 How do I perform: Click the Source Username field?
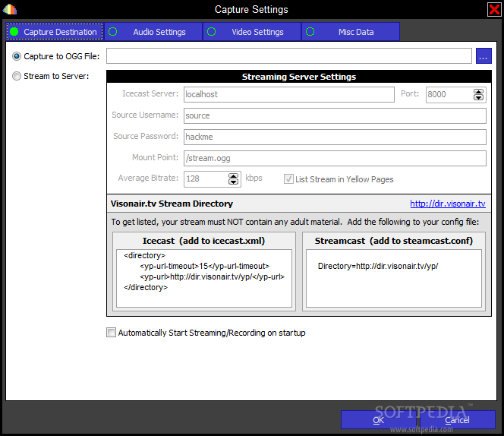(335, 116)
